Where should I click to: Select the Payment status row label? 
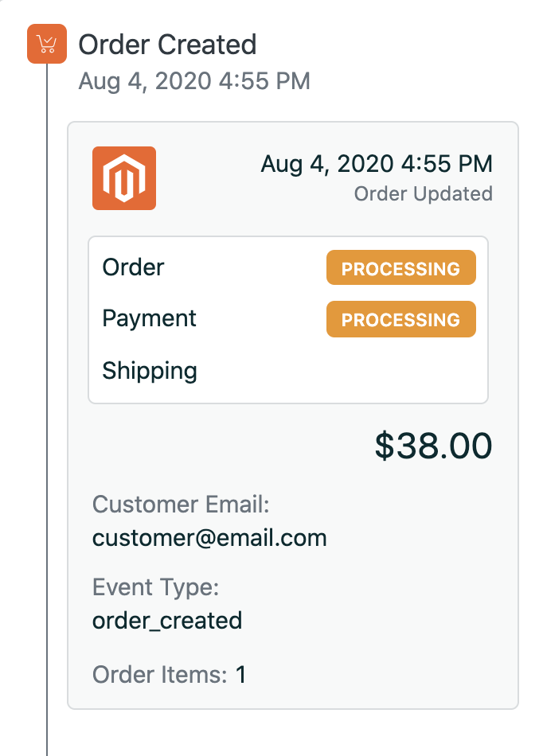coord(149,319)
